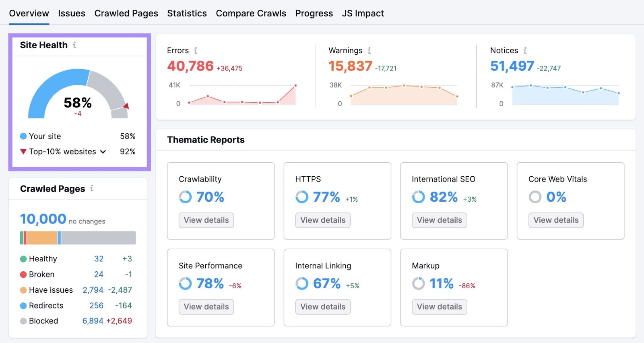Click the Site Health info icon

[74, 45]
